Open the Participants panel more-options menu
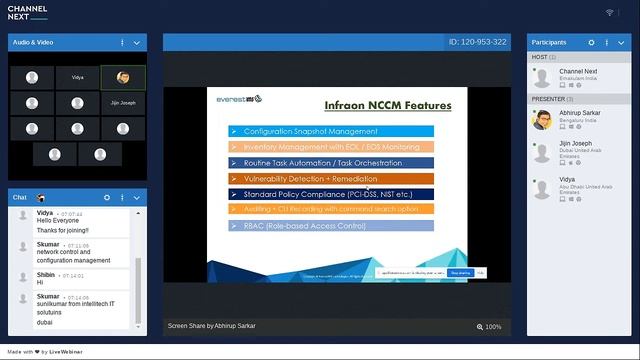This screenshot has height=360, width=640. (607, 42)
